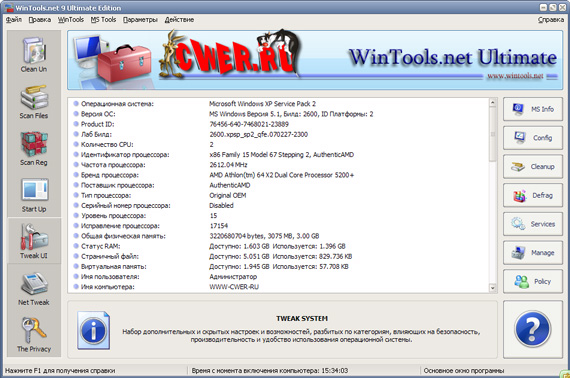Image resolution: width=570 pixels, height=378 pixels.
Task: Click the title bar application icon
Action: coord(8,8)
